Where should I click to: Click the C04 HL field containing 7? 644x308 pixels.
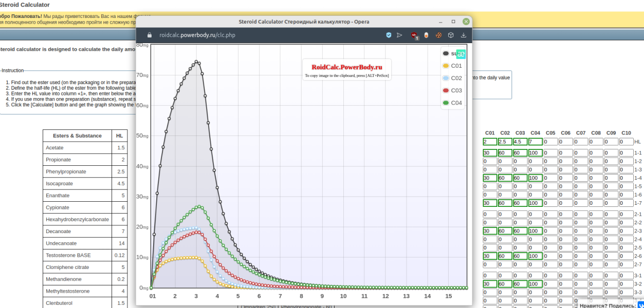(x=535, y=142)
